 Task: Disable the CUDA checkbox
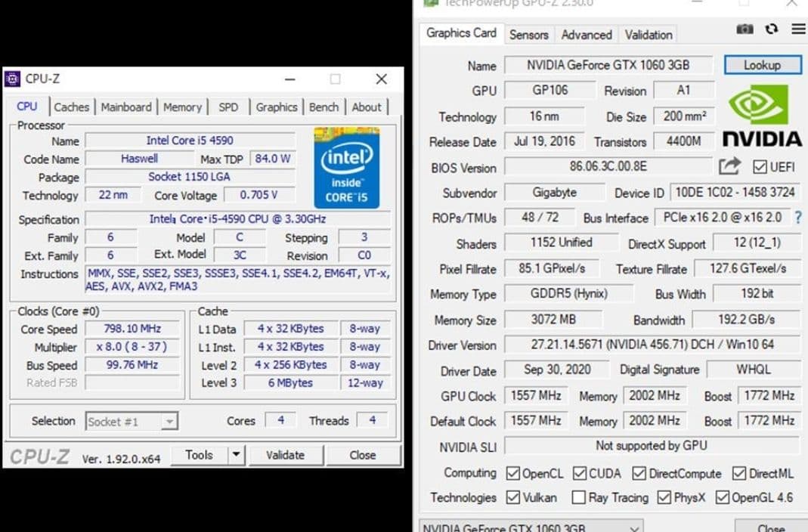click(x=578, y=473)
